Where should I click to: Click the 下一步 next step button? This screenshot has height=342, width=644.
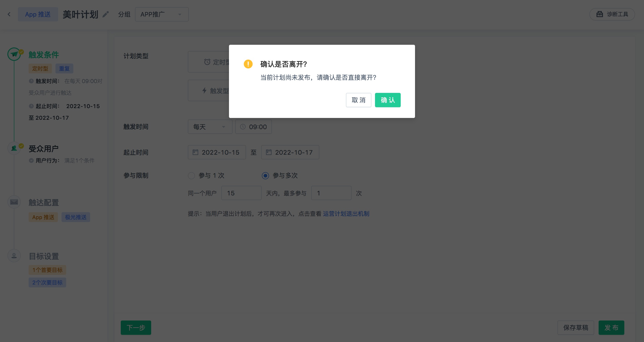(136, 327)
